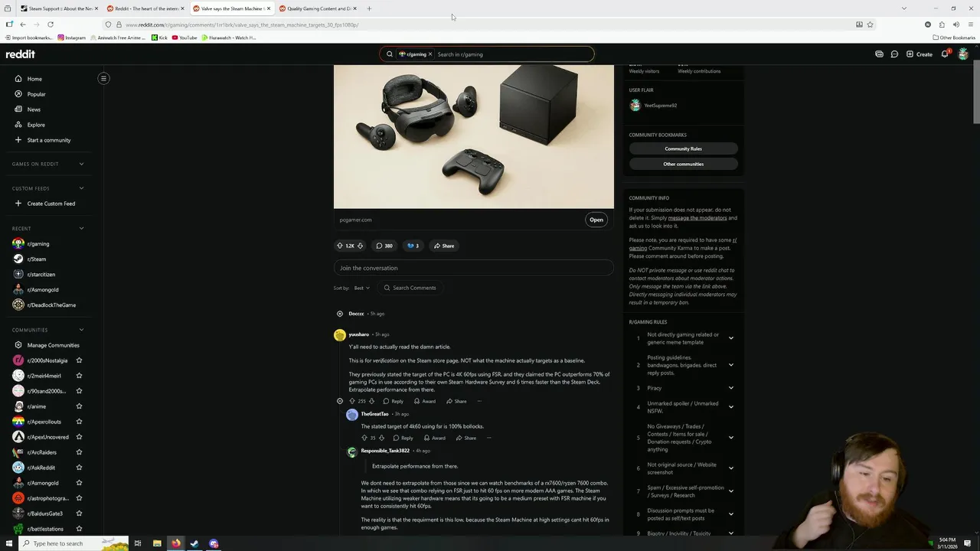Viewport: 980px width, 551px height.
Task: Toggle favorite star for r/AskReddit
Action: 79,468
